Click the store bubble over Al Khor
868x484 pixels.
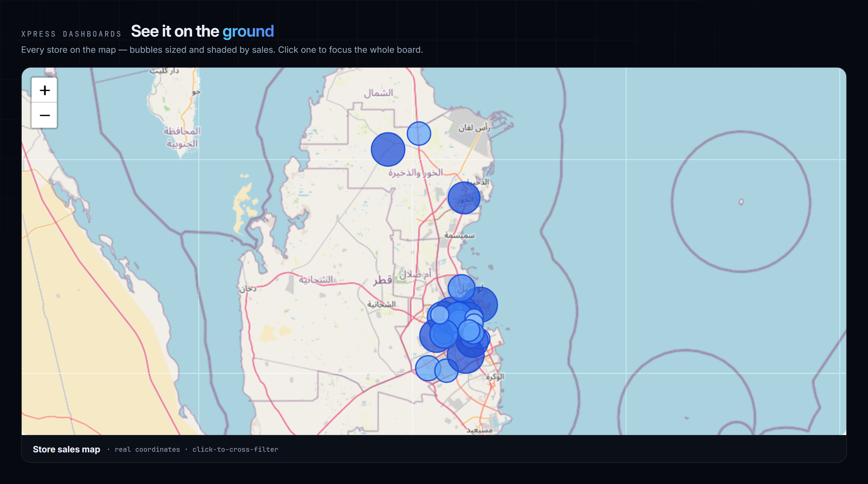(464, 198)
